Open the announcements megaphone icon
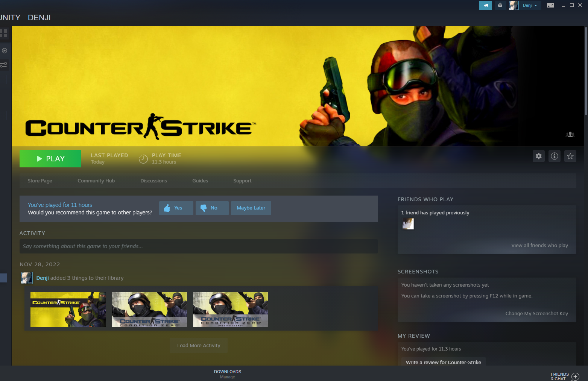Viewport: 588px width, 381px height. tap(485, 5)
